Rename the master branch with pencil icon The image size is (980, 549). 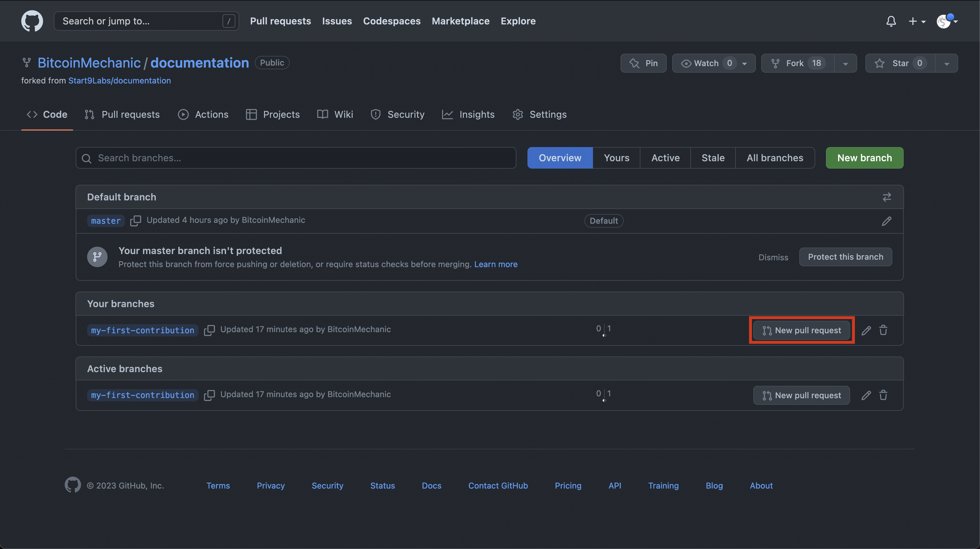click(887, 221)
